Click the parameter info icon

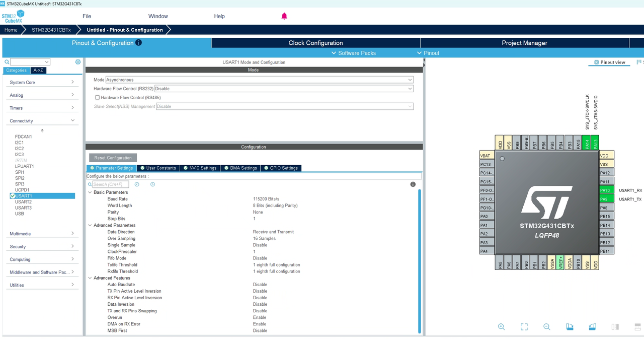[x=413, y=184]
